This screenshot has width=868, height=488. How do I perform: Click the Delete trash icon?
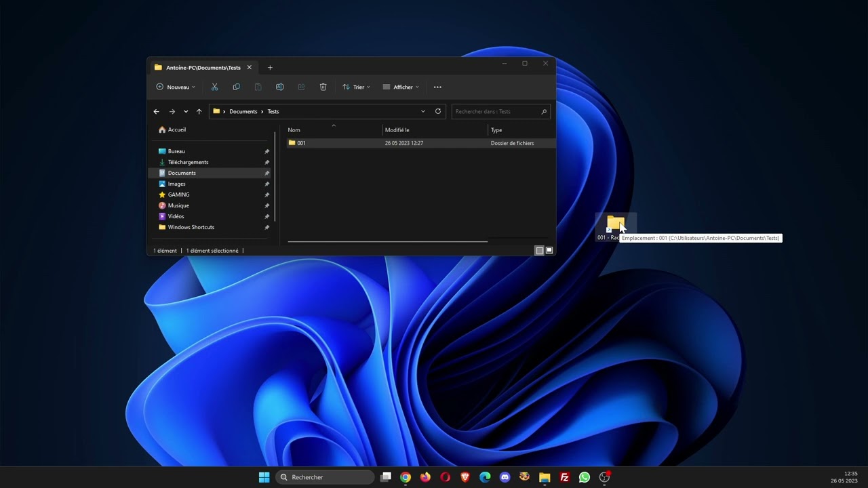click(x=323, y=87)
